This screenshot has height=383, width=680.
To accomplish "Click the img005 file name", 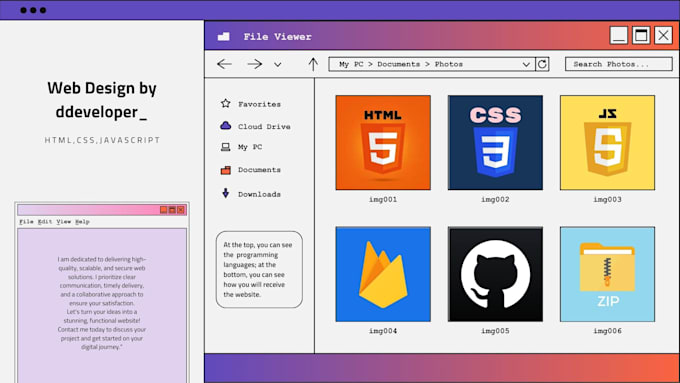I will pos(495,331).
